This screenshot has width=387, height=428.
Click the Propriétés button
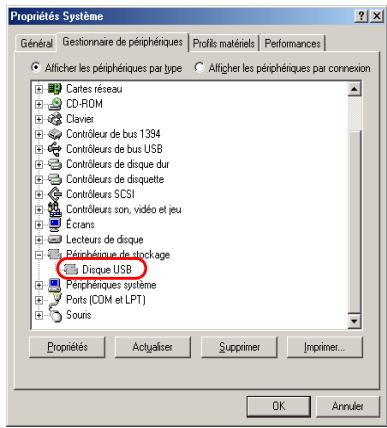67,347
